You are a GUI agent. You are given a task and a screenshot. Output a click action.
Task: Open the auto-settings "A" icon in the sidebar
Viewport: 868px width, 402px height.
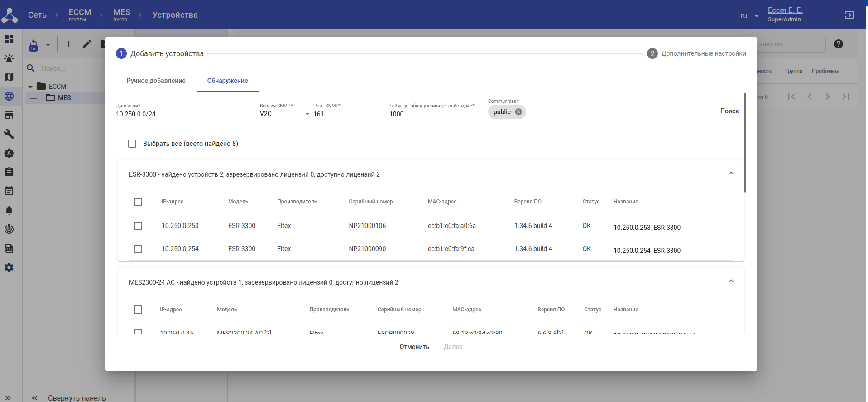[x=9, y=153]
